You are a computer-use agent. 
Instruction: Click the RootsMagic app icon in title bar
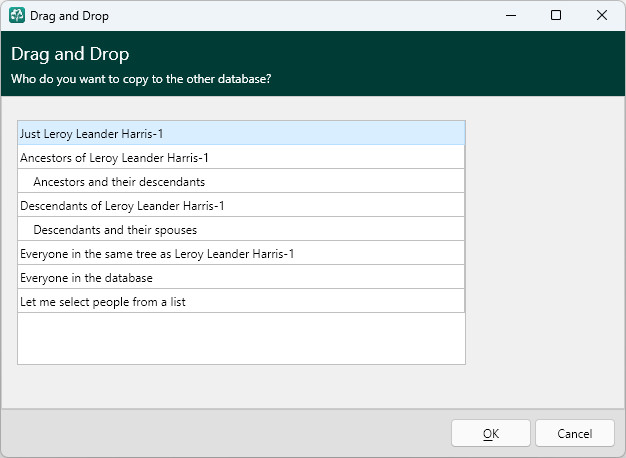point(17,16)
